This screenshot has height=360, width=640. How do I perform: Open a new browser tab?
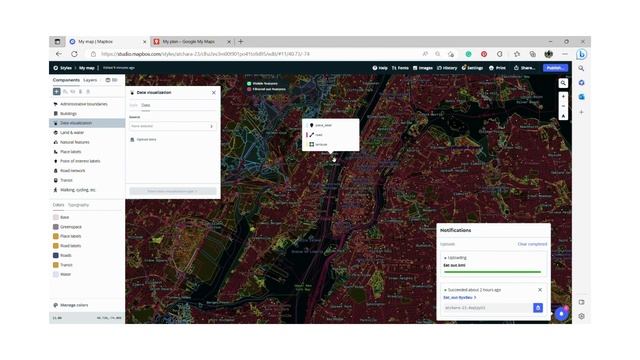241,42
